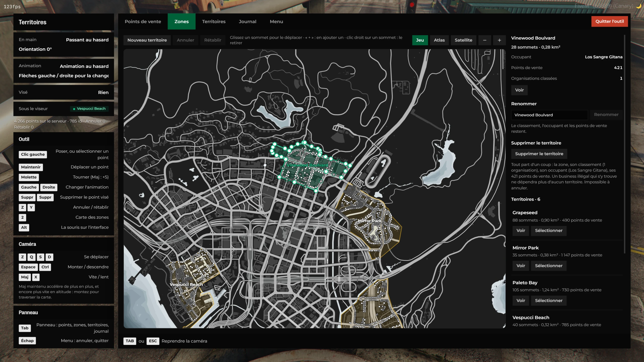Zoom out the map with minus button
The width and height of the screenshot is (644, 362).
tap(485, 40)
